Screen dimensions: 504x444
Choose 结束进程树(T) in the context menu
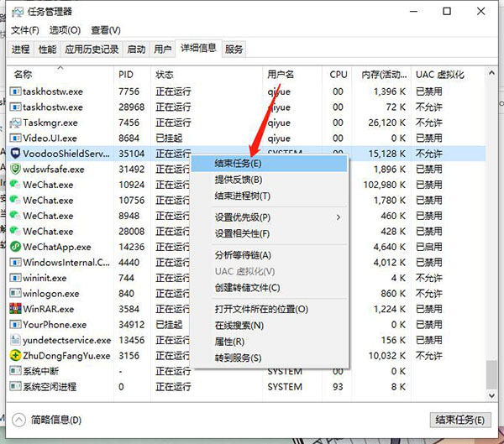pos(270,196)
